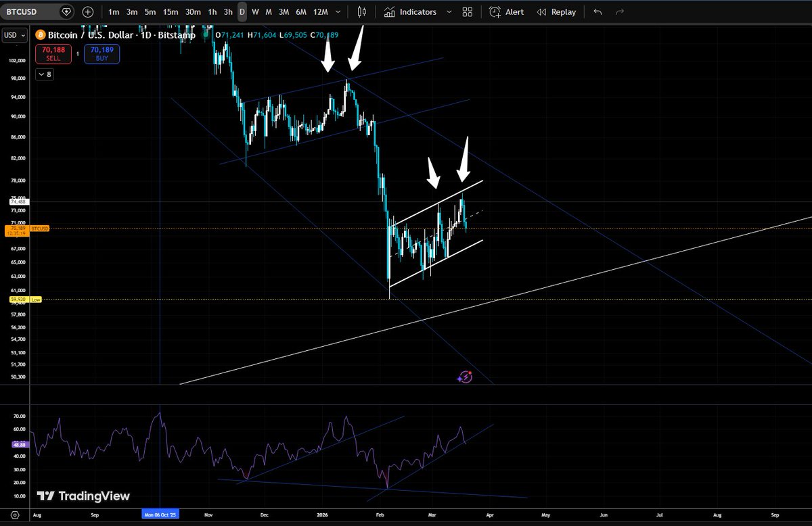Add a compare symbol with the plus icon
The width and height of the screenshot is (812, 526).
coord(88,11)
